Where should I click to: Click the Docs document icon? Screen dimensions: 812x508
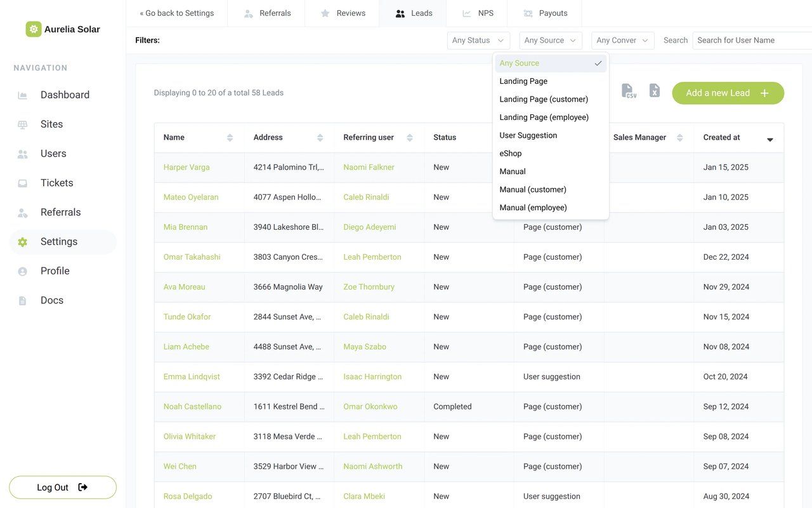point(23,300)
